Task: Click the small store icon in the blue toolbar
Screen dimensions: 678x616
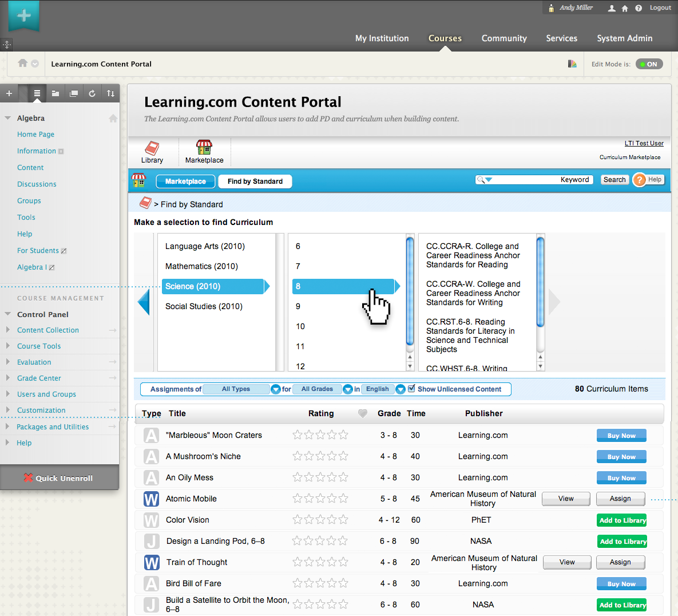Action: [x=139, y=180]
